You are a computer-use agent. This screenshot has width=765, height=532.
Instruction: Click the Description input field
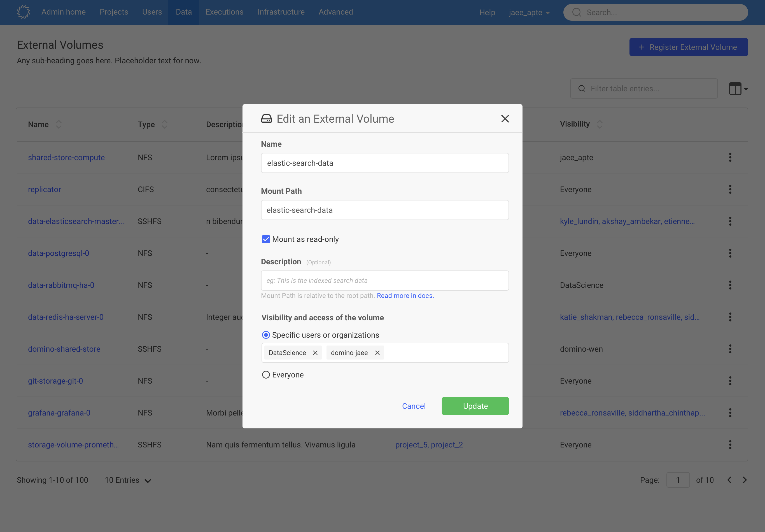385,281
